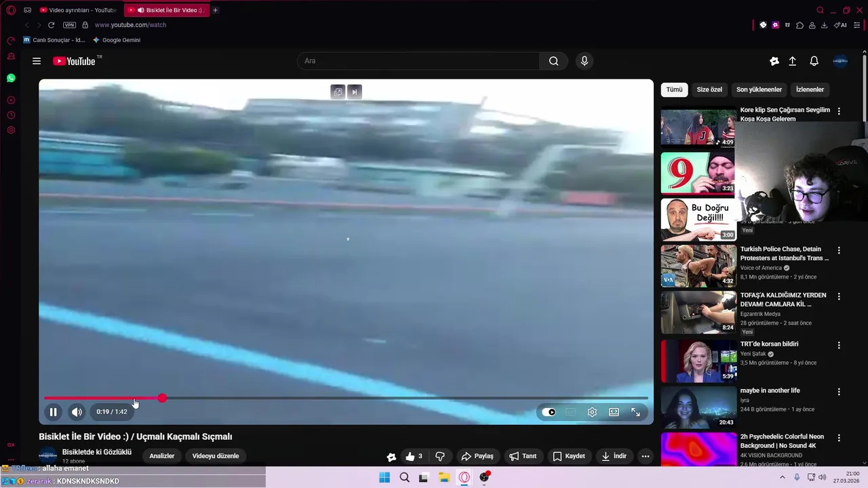Open options for 2h Psychedelic Colorful Neon video
Viewport: 868px width, 488px height.
click(x=839, y=438)
